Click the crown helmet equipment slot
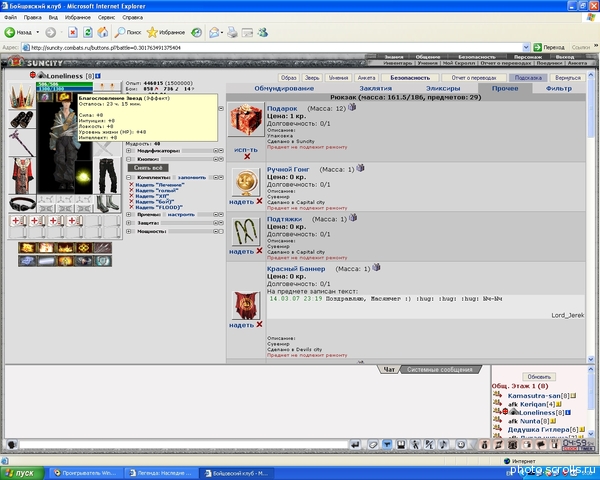This screenshot has width=600, height=480. coord(22,96)
